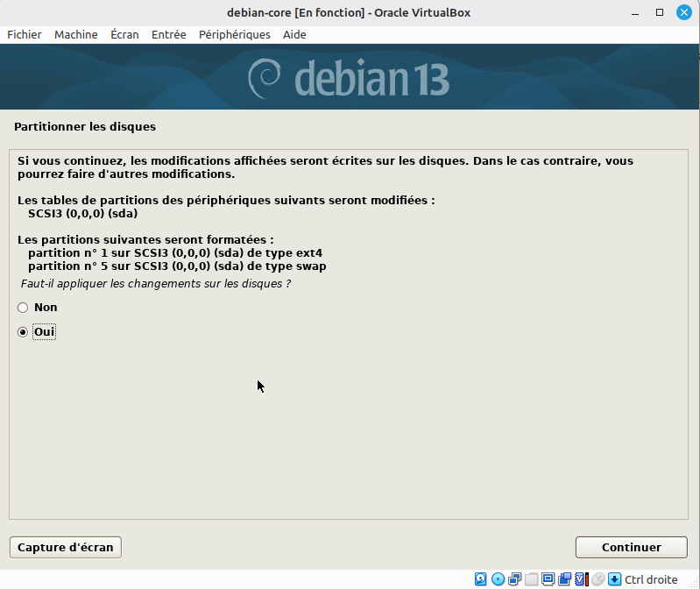Open the Périphériques menu
The width and height of the screenshot is (700, 589).
tap(234, 34)
